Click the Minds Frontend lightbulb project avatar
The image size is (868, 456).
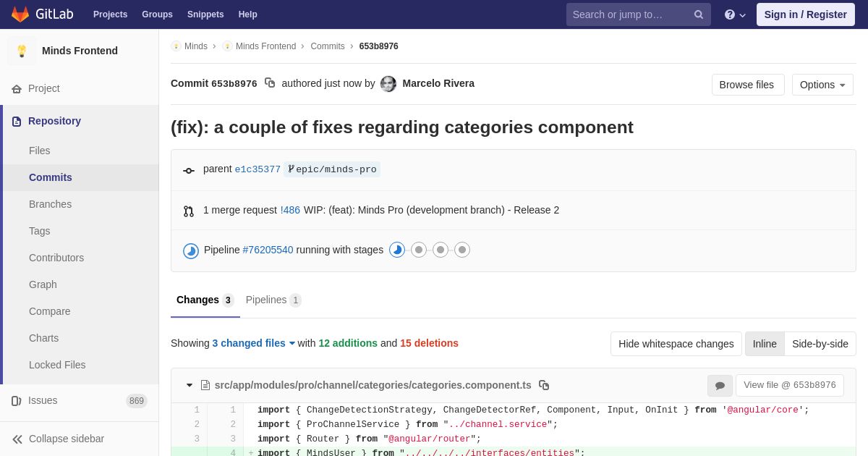22,51
